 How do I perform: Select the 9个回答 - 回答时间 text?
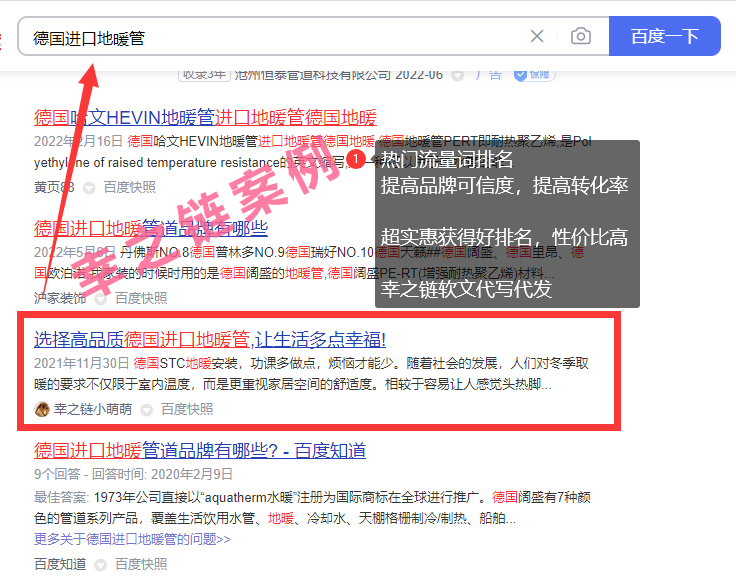[133, 474]
